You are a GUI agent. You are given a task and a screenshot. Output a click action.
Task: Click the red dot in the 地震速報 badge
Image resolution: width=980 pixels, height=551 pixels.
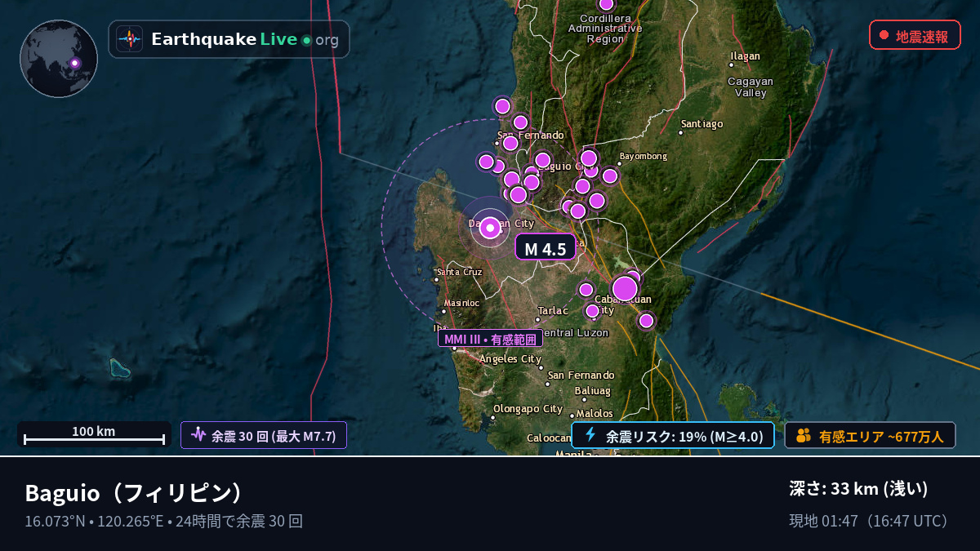[884, 35]
